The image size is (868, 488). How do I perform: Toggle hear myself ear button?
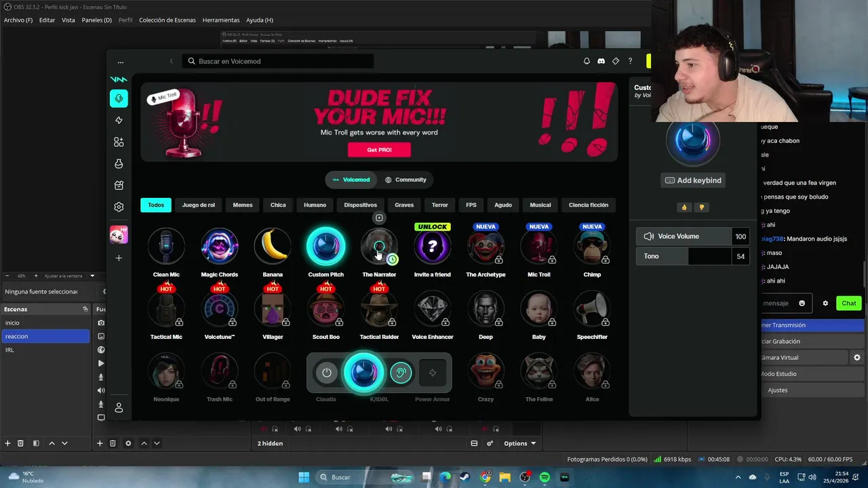pyautogui.click(x=401, y=372)
